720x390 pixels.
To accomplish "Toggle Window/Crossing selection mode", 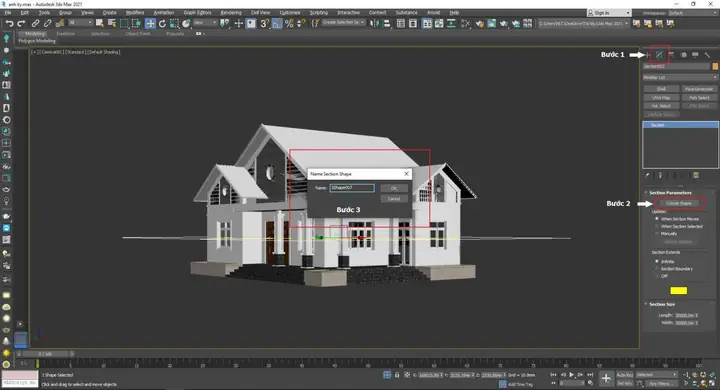I will coord(136,23).
